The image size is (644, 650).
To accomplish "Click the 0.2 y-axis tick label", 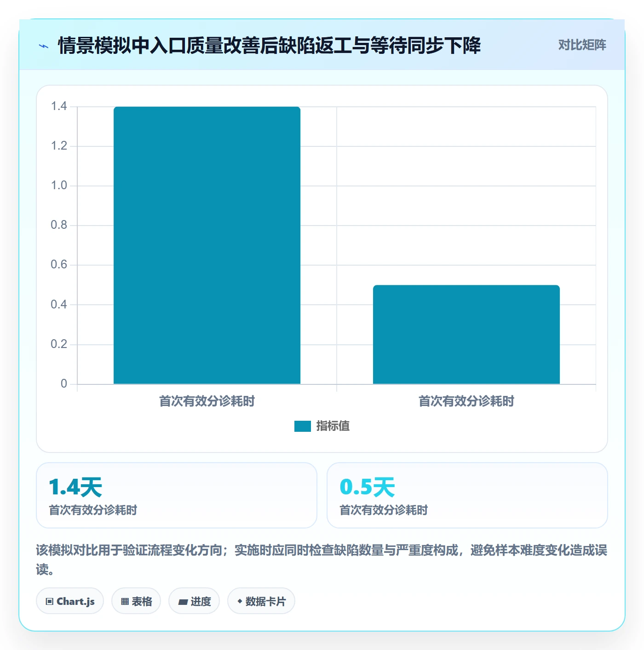I will tap(59, 344).
